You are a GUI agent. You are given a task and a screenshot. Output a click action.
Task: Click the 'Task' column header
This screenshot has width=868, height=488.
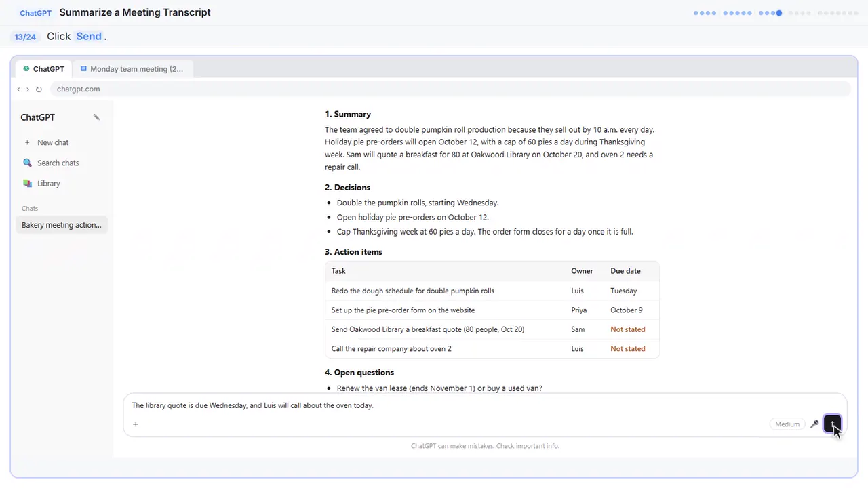click(x=338, y=271)
